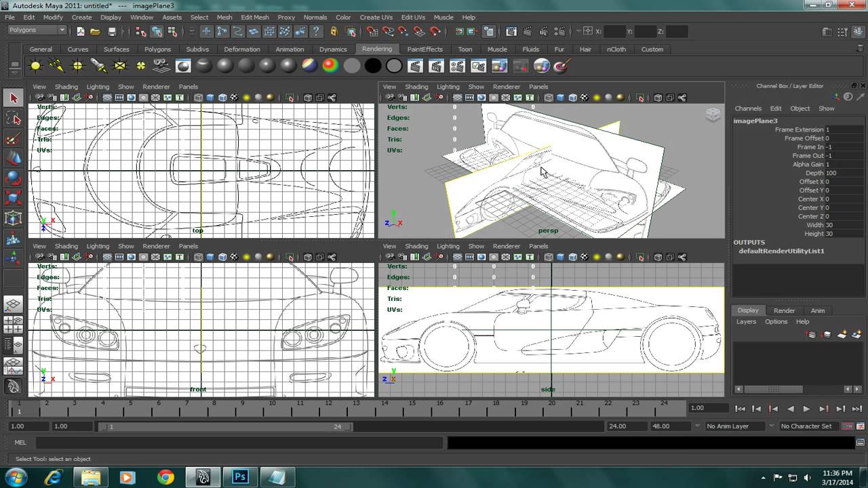Viewport: 868px width, 488px height.
Task: Switch to the Render layer tab
Action: (x=784, y=310)
